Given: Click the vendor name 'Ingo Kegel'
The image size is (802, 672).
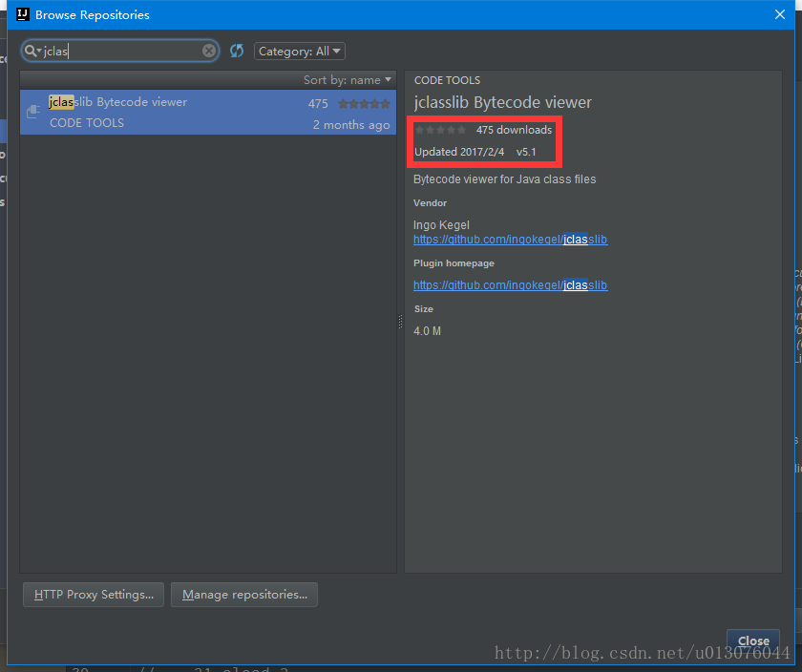Looking at the screenshot, I should pos(441,225).
